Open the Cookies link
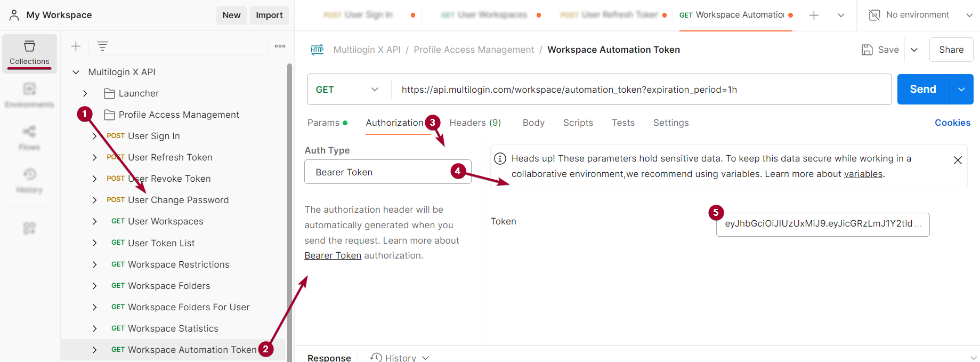The width and height of the screenshot is (980, 362). (x=952, y=123)
